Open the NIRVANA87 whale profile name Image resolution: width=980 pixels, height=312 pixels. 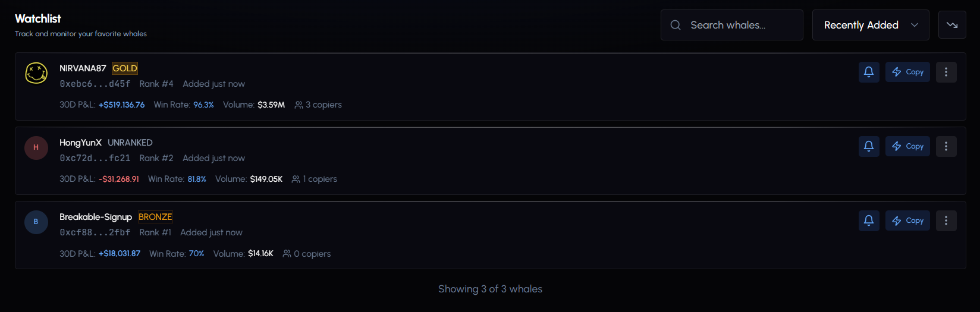(83, 68)
